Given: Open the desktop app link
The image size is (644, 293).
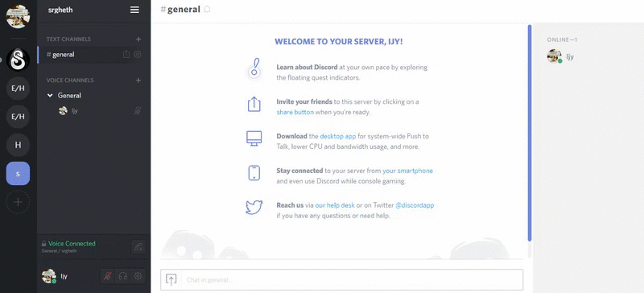Looking at the screenshot, I should [338, 136].
